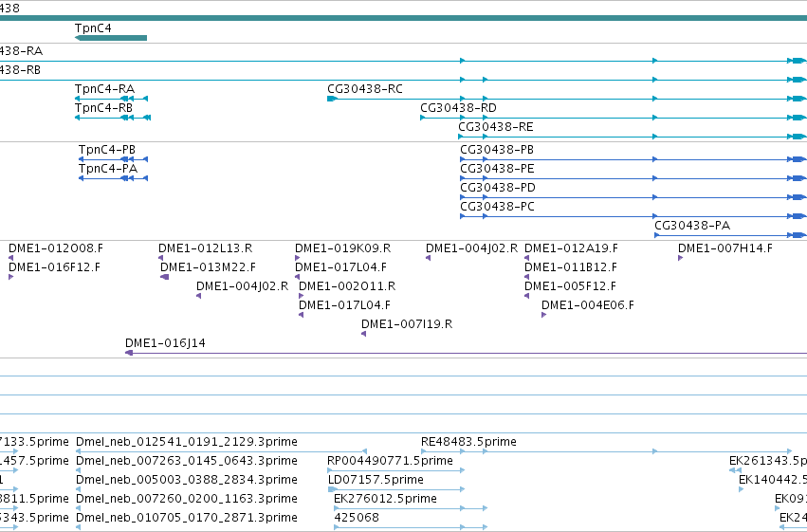The image size is (807, 532).
Task: Click the Dmel_neb_005003_0388_2834.3prime EST label
Action: 186,480
